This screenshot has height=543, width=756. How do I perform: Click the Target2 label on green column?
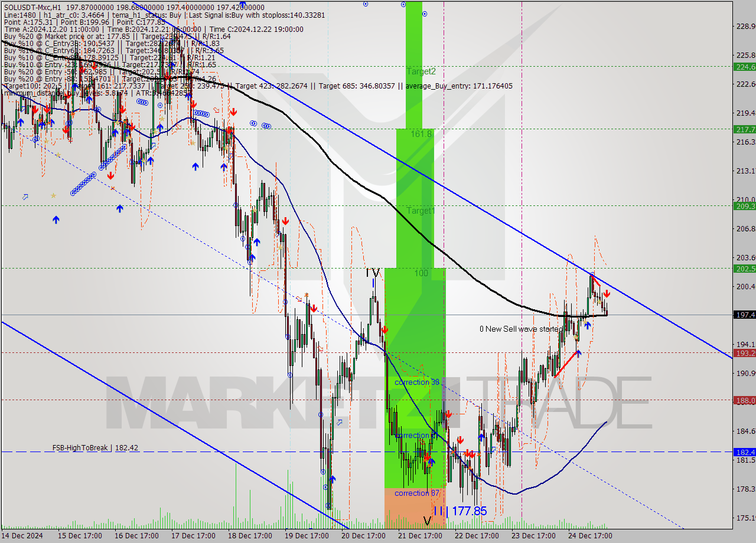click(x=421, y=71)
